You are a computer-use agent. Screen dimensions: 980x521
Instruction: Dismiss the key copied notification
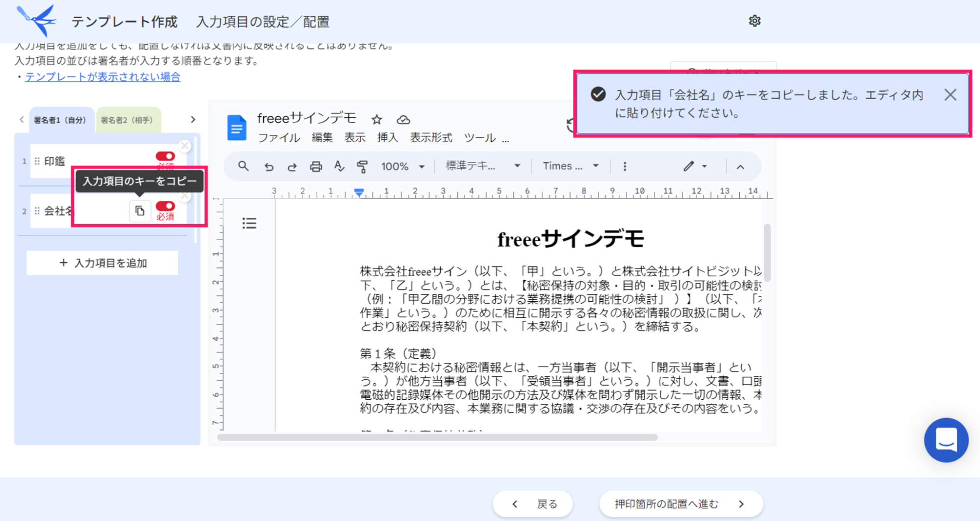click(950, 95)
